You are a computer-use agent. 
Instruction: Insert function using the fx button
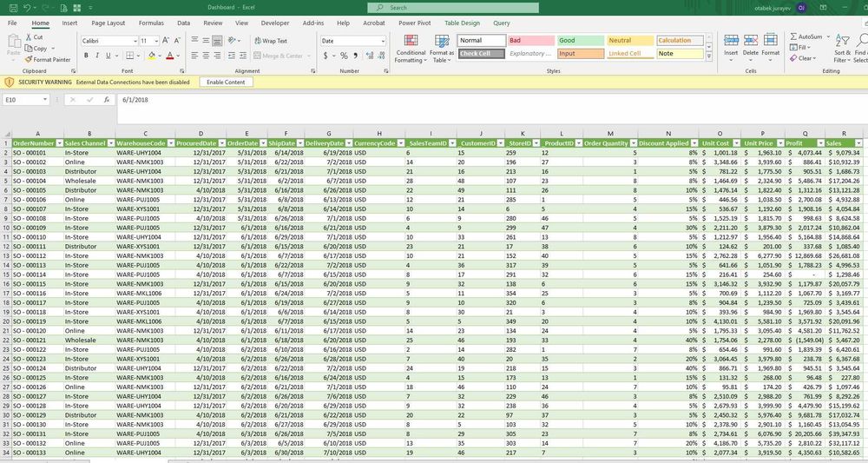106,100
